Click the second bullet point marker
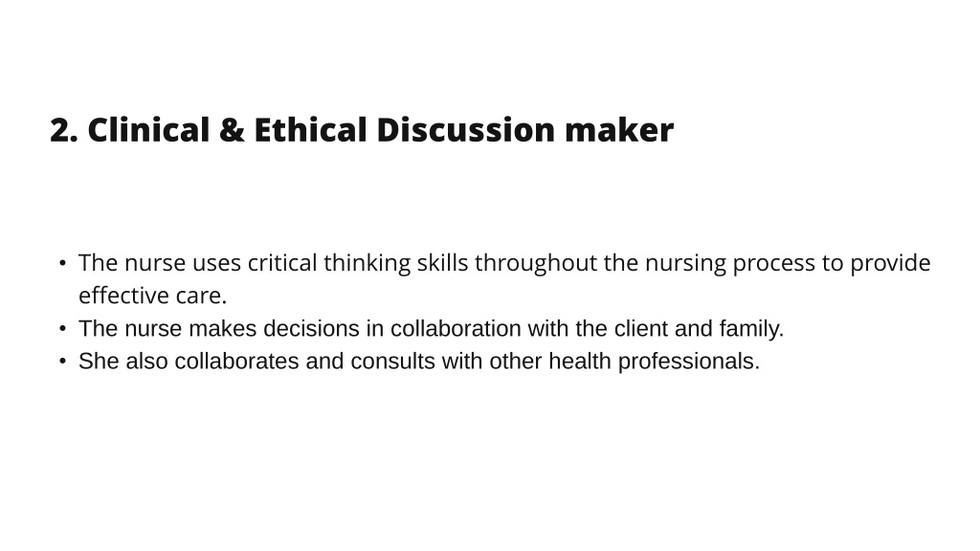Image resolution: width=980 pixels, height=551 pixels. tap(62, 329)
